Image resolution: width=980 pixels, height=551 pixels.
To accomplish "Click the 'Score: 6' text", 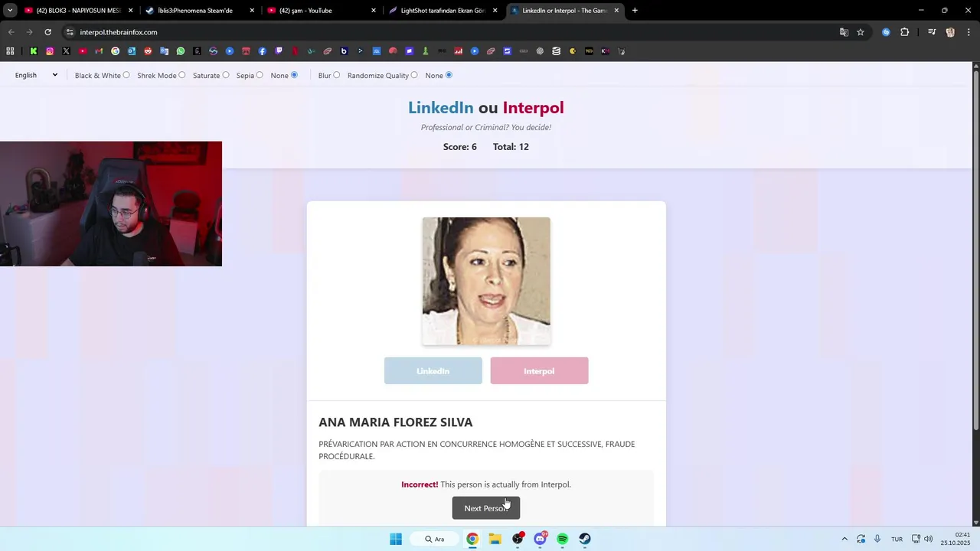I will 460,147.
